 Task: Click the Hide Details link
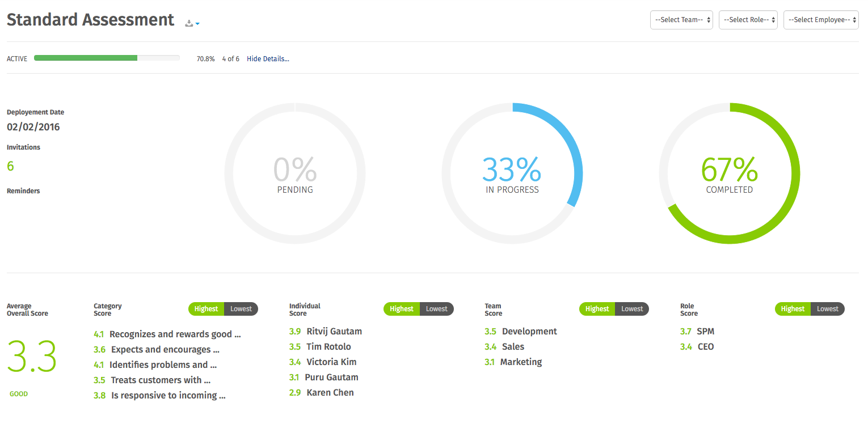pyautogui.click(x=268, y=58)
